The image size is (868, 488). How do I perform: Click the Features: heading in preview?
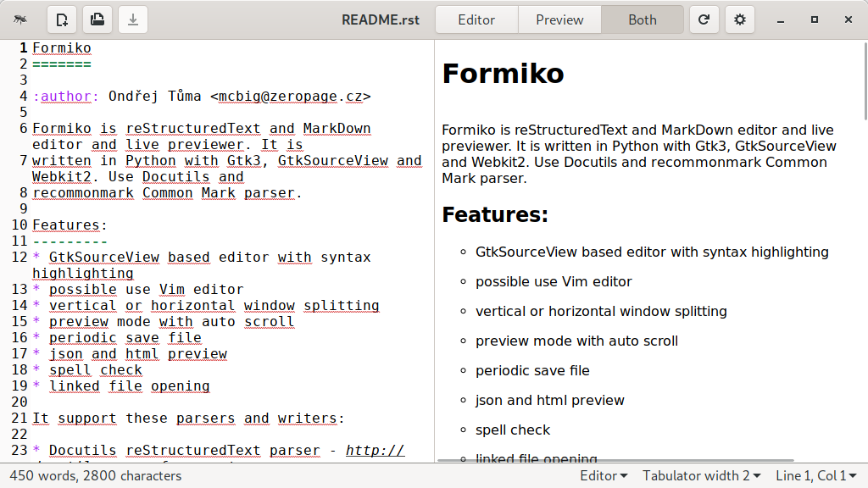(x=495, y=215)
